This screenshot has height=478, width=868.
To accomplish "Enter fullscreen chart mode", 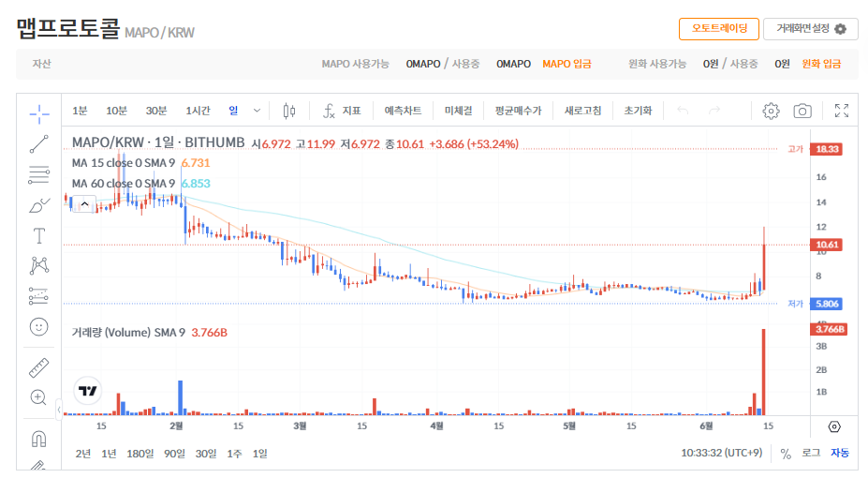I will [842, 111].
